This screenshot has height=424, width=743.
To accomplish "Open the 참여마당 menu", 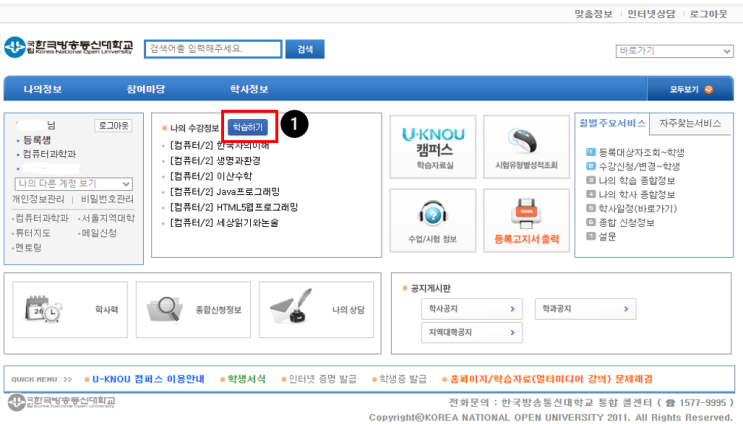I will coord(145,89).
